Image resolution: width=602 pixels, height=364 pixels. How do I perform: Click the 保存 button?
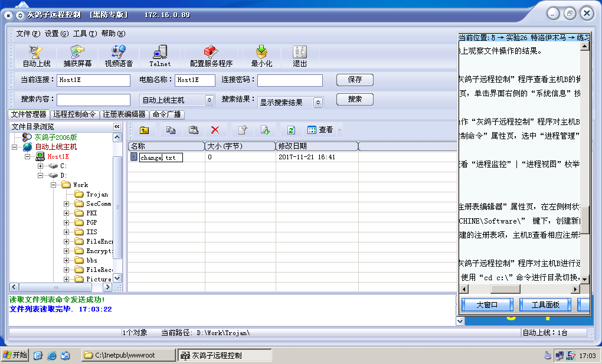pyautogui.click(x=355, y=80)
